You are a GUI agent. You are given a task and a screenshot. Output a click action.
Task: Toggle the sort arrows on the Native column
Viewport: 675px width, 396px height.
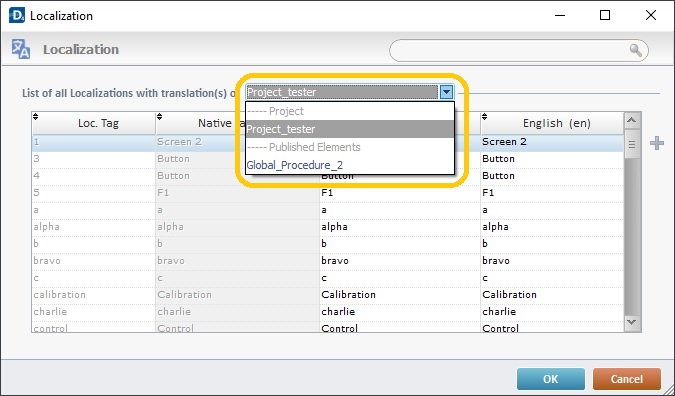[x=160, y=117]
